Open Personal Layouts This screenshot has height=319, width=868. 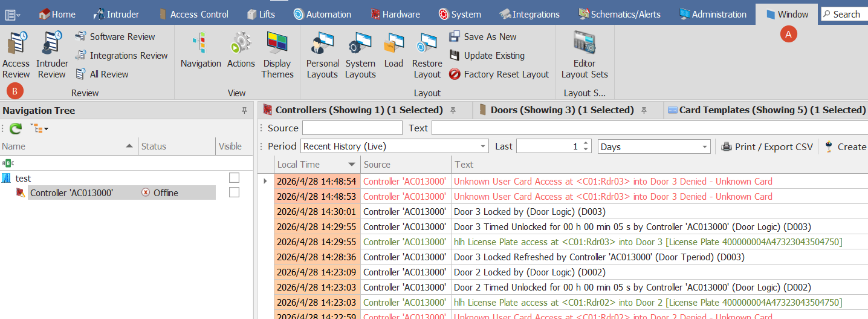point(323,56)
